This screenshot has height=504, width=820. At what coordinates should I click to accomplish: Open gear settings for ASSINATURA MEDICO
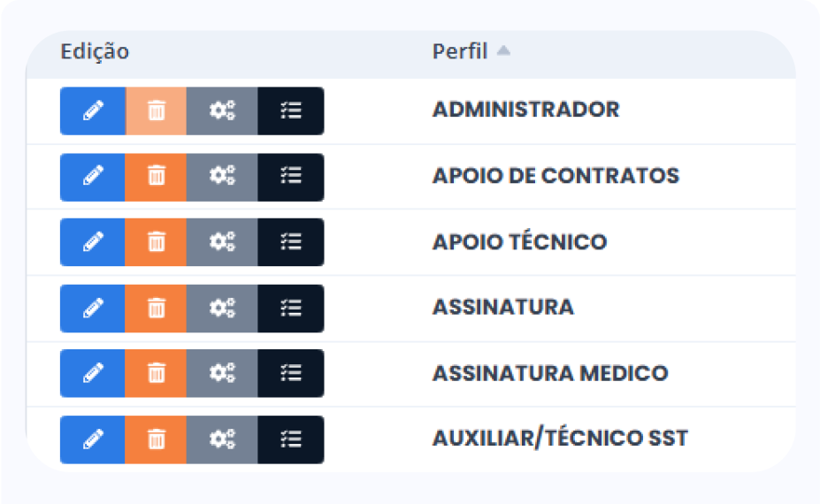pyautogui.click(x=222, y=373)
